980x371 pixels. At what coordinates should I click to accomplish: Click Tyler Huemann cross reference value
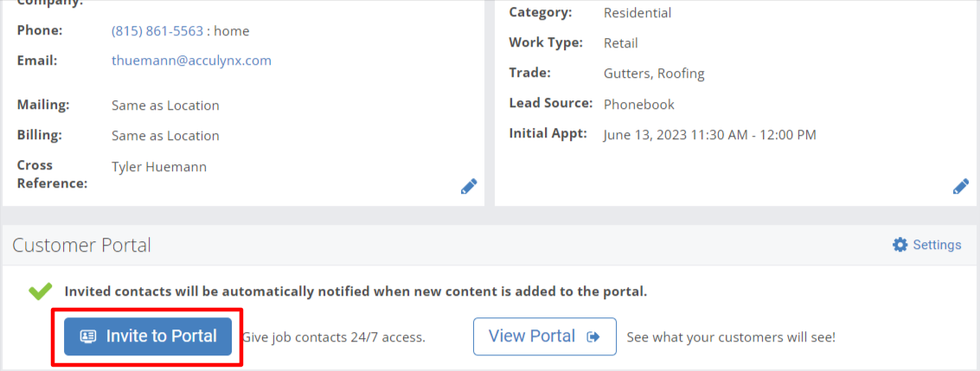coord(159,167)
